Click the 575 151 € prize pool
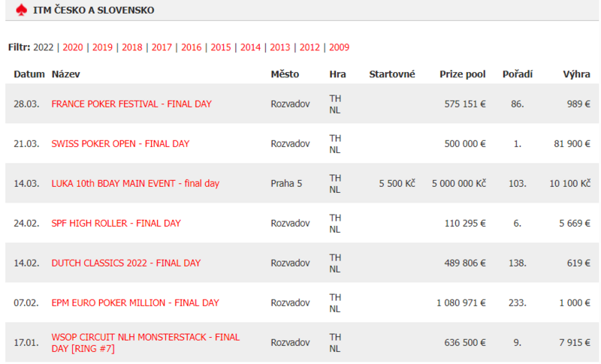This screenshot has width=601, height=364. [465, 104]
